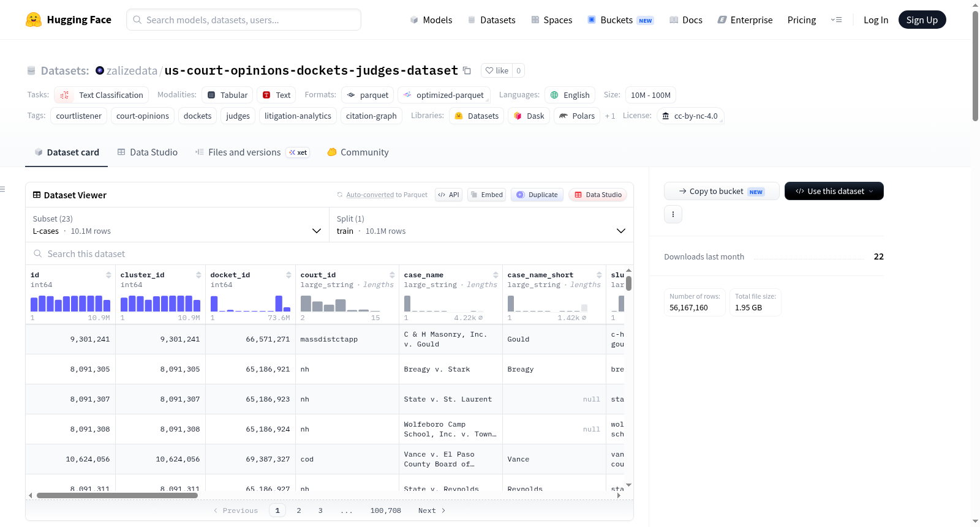Sort the case_name_short column

point(599,275)
